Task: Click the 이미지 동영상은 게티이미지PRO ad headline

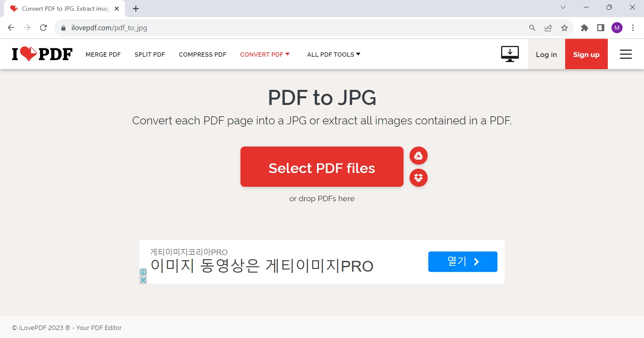Action: [x=262, y=266]
